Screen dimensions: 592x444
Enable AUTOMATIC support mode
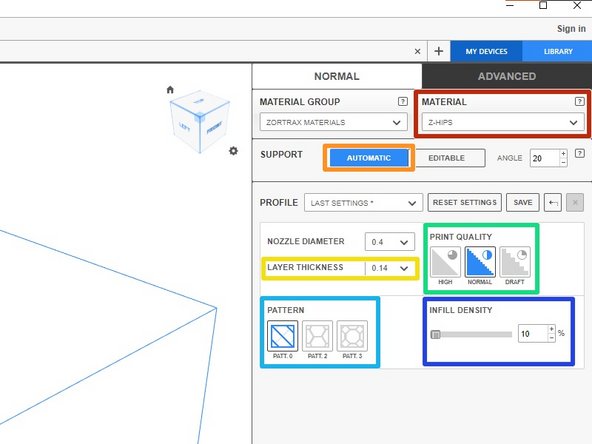tap(369, 158)
